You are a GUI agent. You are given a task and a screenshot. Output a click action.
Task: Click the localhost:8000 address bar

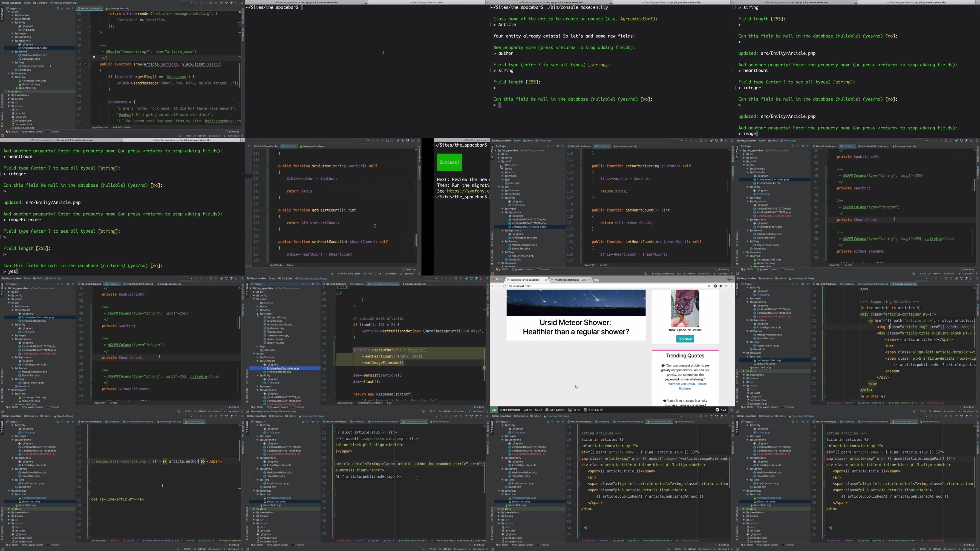[x=610, y=286]
